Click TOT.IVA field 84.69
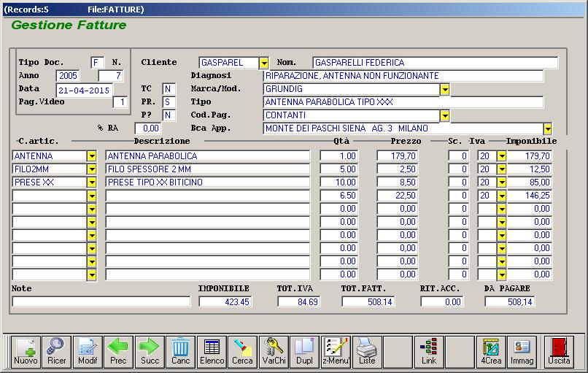 [299, 301]
